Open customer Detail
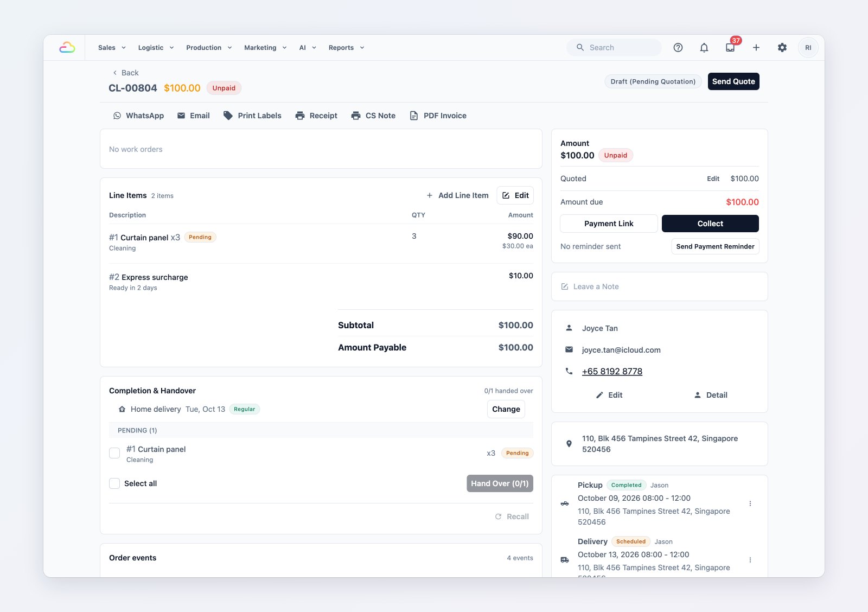The width and height of the screenshot is (868, 612). point(711,395)
